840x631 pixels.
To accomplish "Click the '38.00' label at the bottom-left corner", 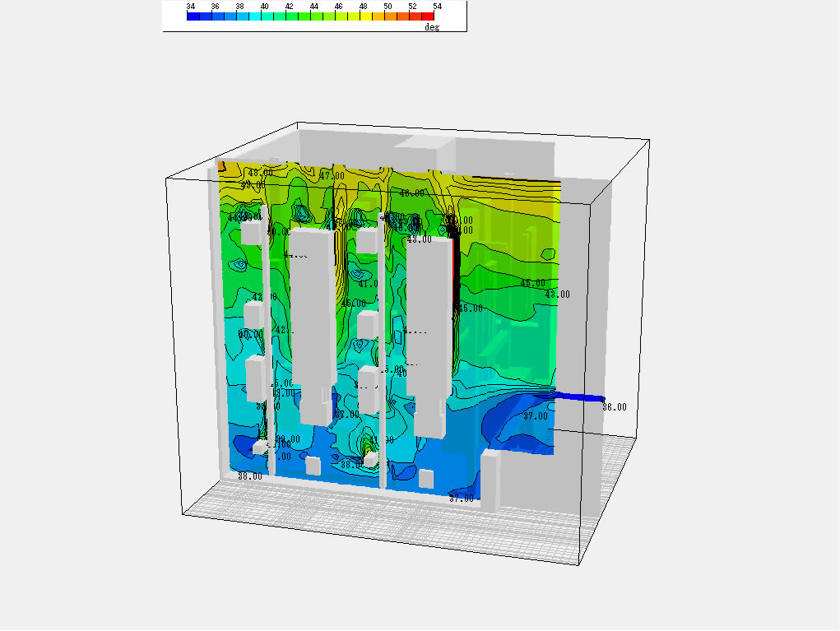I will click(250, 476).
